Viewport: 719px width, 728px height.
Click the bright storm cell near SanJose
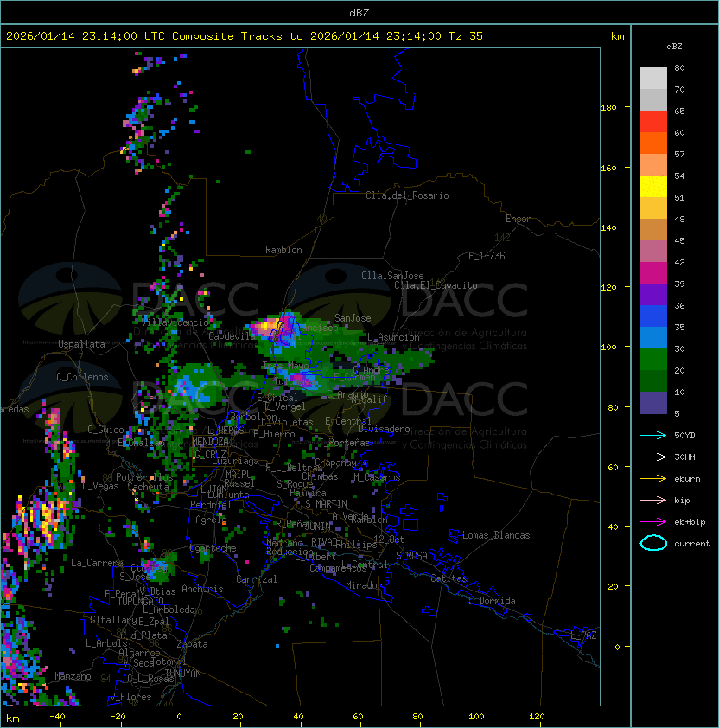click(275, 327)
